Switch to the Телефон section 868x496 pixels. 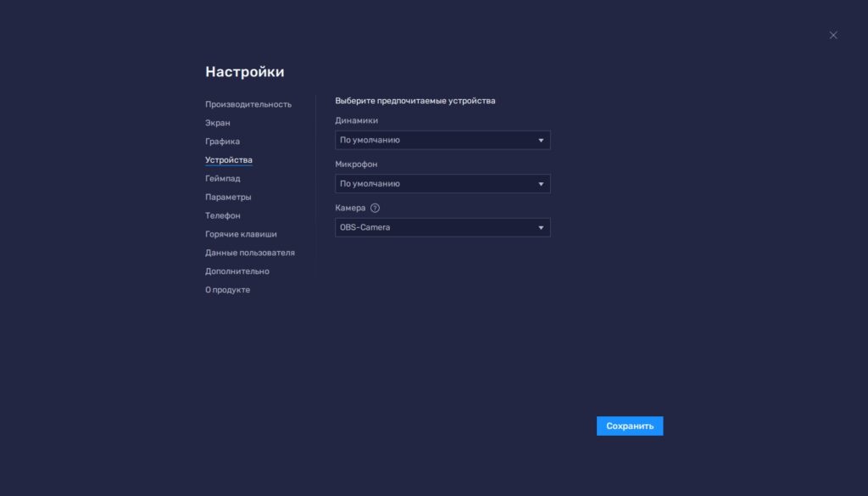pos(222,215)
